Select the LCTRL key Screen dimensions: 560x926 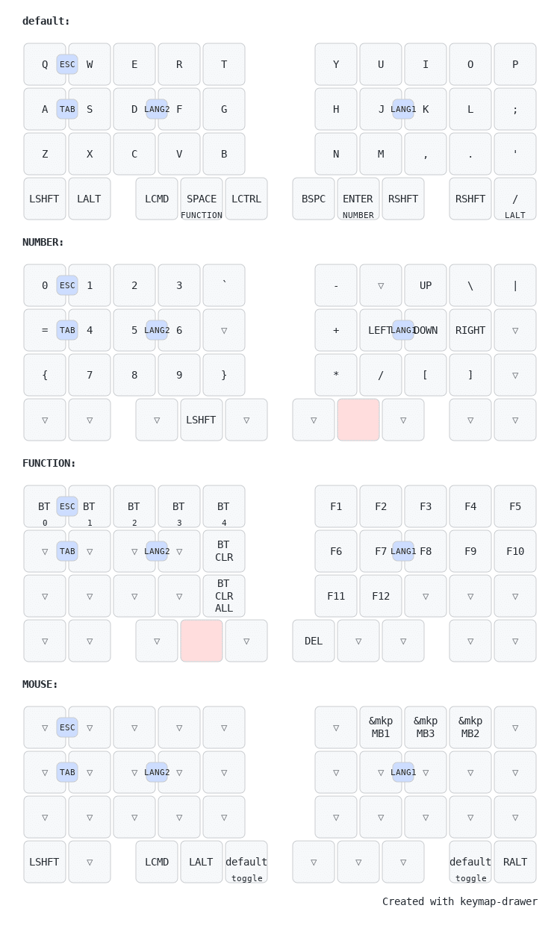(x=246, y=199)
